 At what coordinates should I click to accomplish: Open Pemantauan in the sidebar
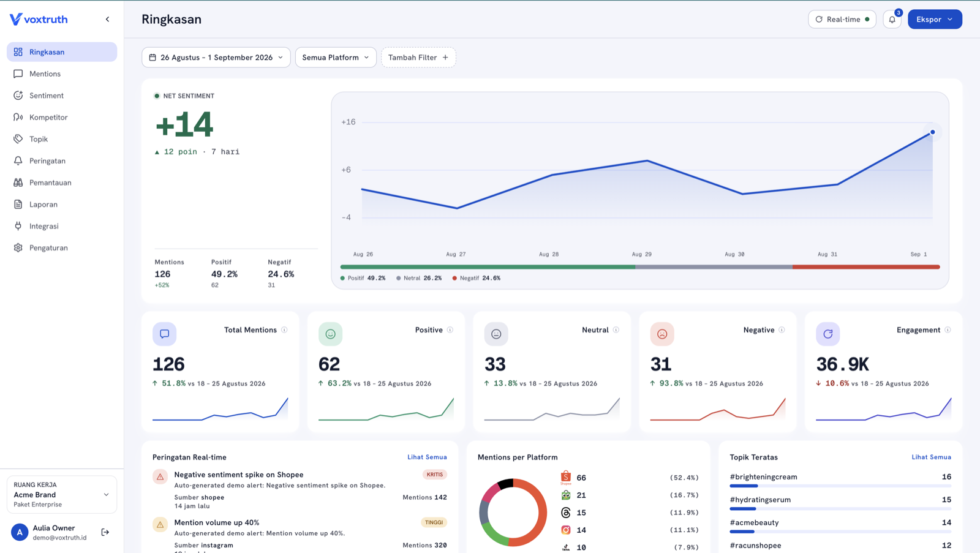pyautogui.click(x=62, y=182)
